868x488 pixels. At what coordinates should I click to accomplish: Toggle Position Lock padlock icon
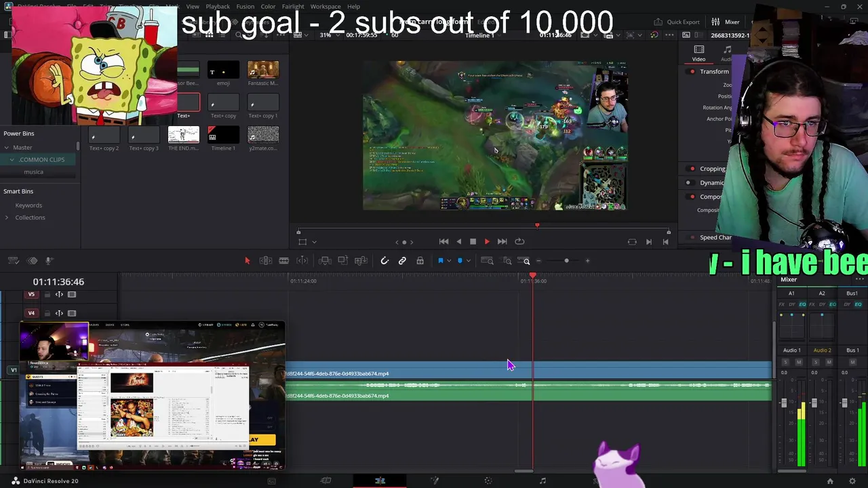tap(420, 261)
